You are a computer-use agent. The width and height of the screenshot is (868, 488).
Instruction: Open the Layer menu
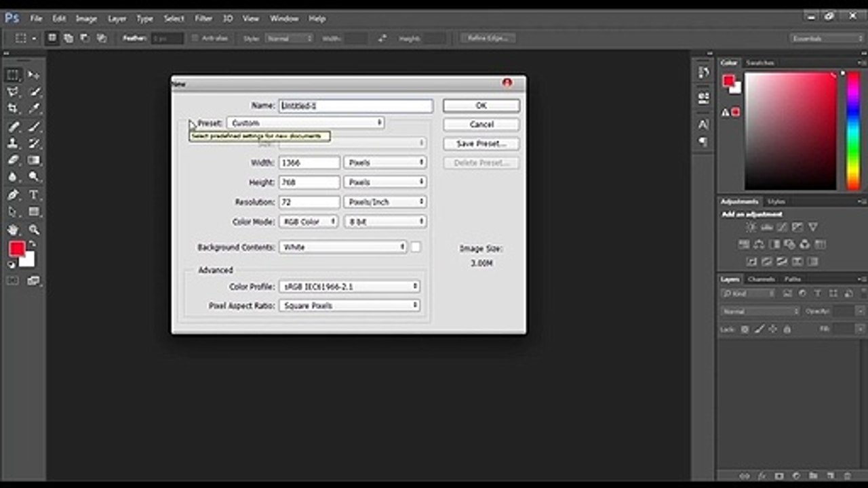tap(117, 18)
